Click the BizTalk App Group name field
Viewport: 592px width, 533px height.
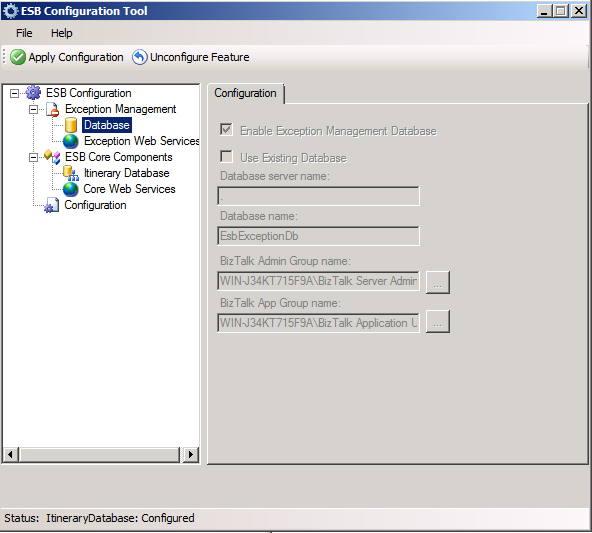point(318,323)
